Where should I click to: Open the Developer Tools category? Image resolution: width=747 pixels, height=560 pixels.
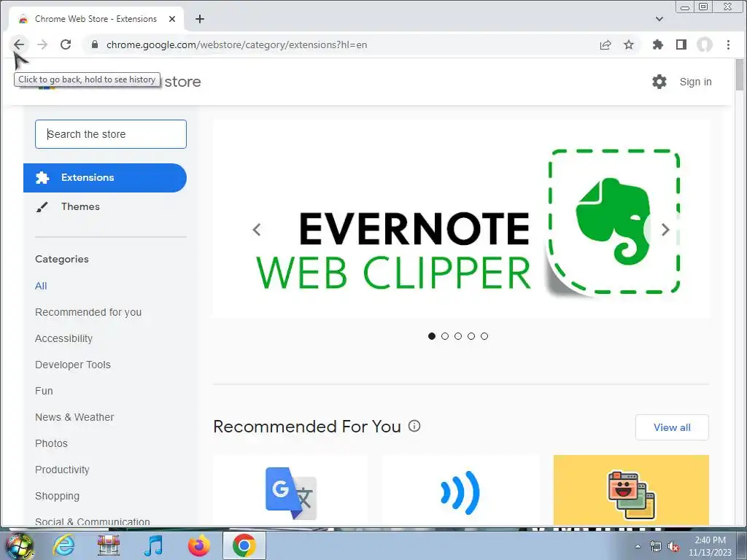click(x=73, y=365)
